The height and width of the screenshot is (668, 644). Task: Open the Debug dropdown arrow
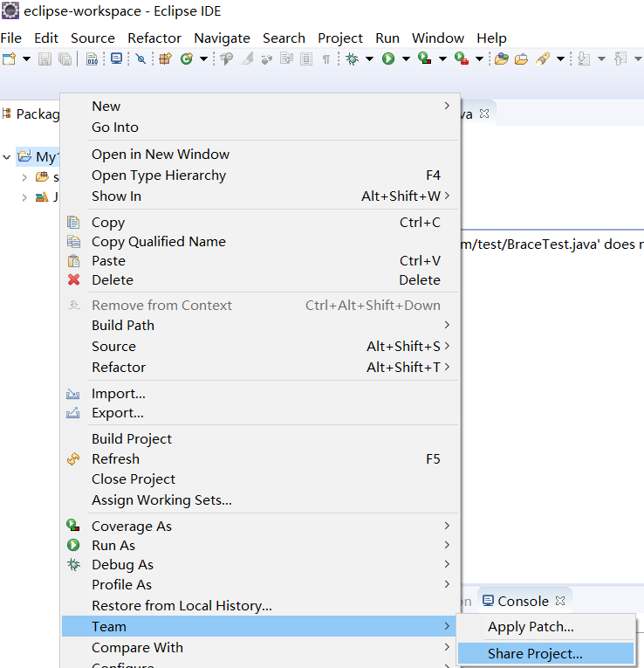pos(369,59)
